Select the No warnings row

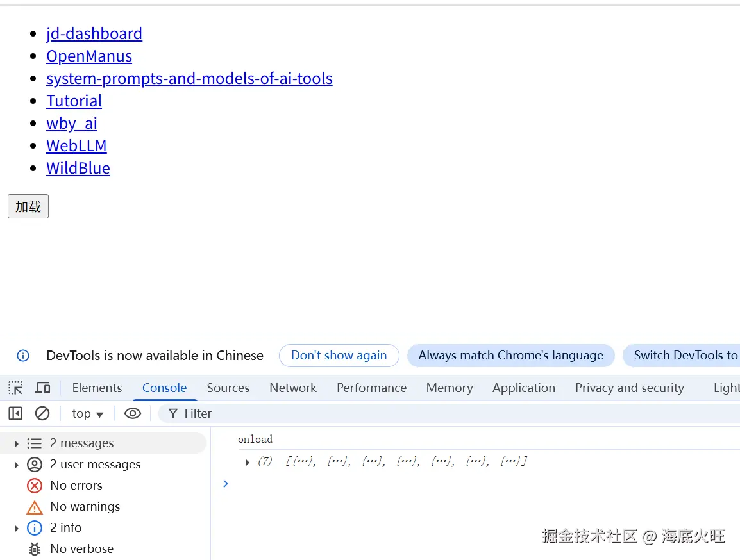point(104,507)
